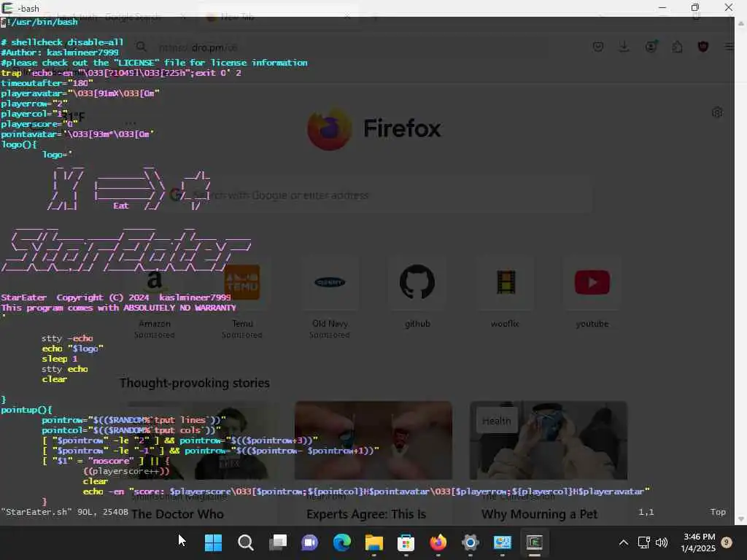This screenshot has width=747, height=560.
Task: Open File Explorer from the taskbar
Action: tap(374, 542)
